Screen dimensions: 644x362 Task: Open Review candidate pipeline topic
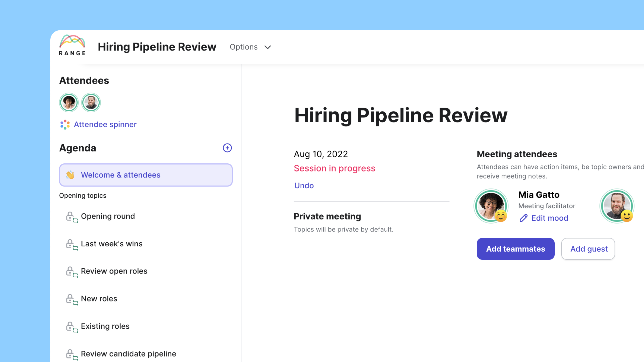[x=128, y=354]
